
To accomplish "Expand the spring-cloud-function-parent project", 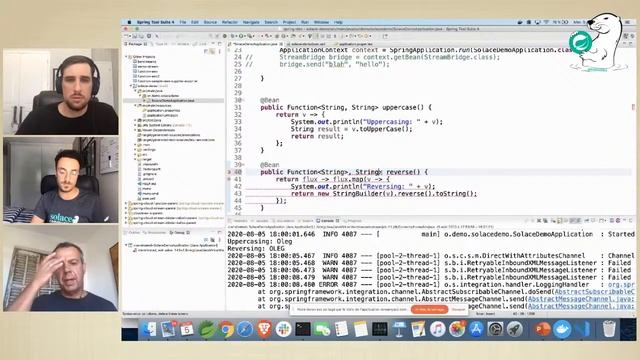I will [x=127, y=203].
